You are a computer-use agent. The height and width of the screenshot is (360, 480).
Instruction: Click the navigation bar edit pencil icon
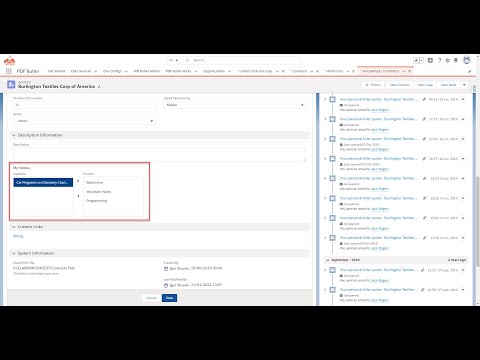point(470,71)
